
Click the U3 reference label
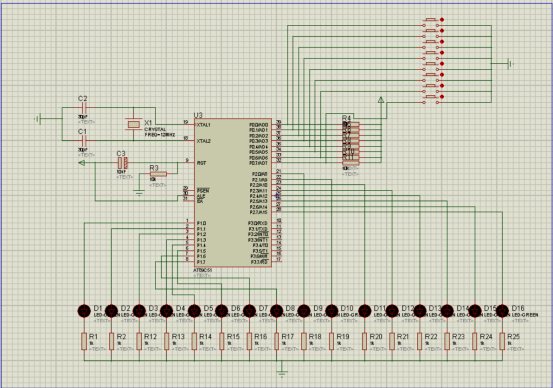[x=198, y=115]
